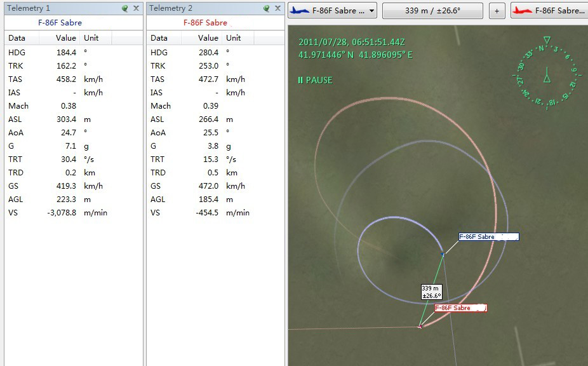Select Mach value 0.38 in Telemetry 1
The height and width of the screenshot is (366, 588).
pyautogui.click(x=69, y=106)
